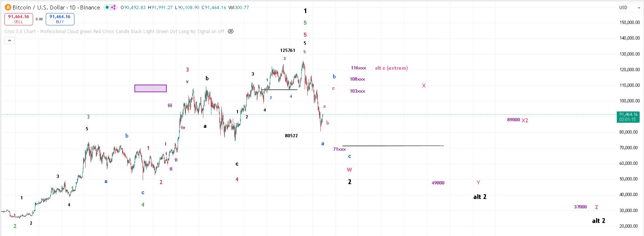Select the purple rectangle drawing
This screenshot has width=644, height=236.
click(150, 88)
